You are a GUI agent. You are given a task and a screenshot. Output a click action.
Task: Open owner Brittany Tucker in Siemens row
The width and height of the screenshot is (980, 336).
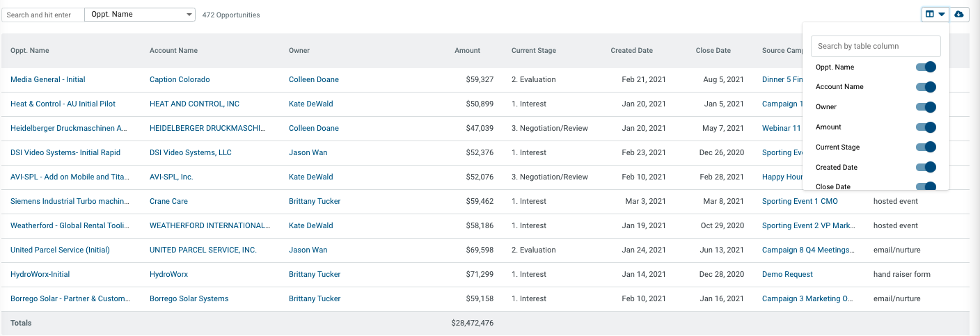pos(315,201)
